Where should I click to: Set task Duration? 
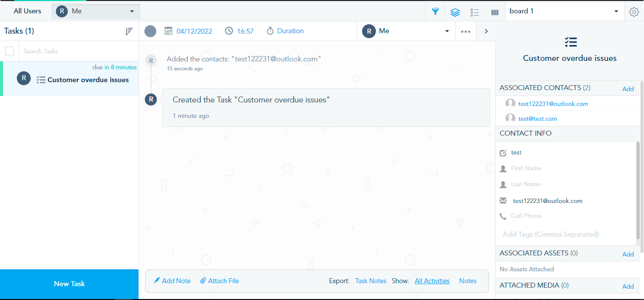285,31
